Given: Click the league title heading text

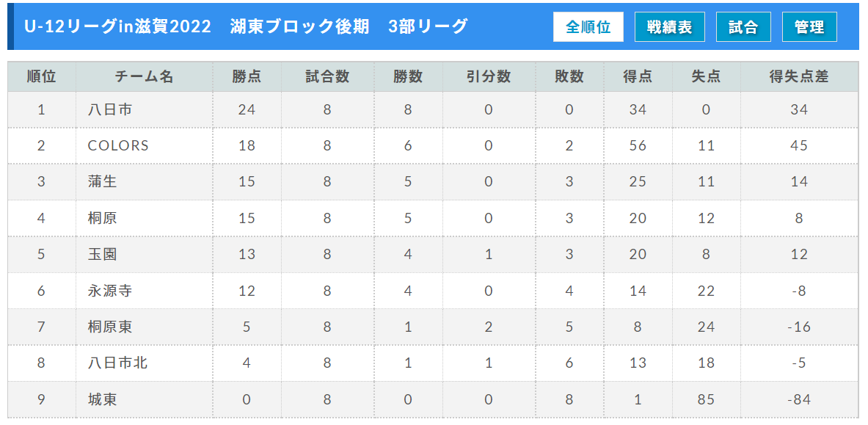Looking at the screenshot, I should point(247,26).
